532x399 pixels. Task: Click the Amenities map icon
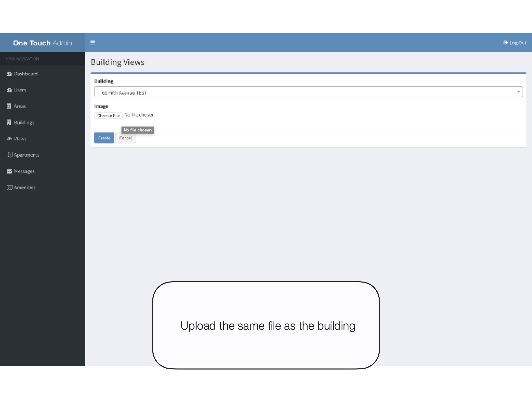(x=9, y=188)
